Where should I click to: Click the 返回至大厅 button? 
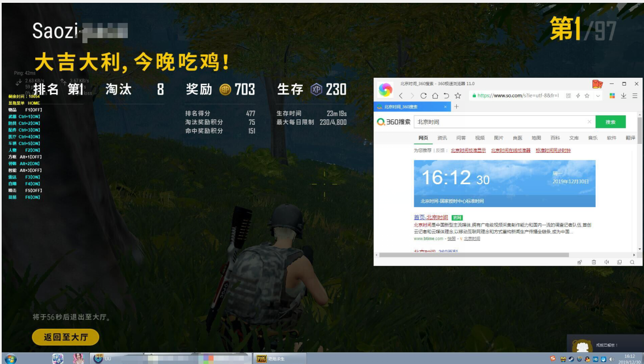tap(66, 337)
